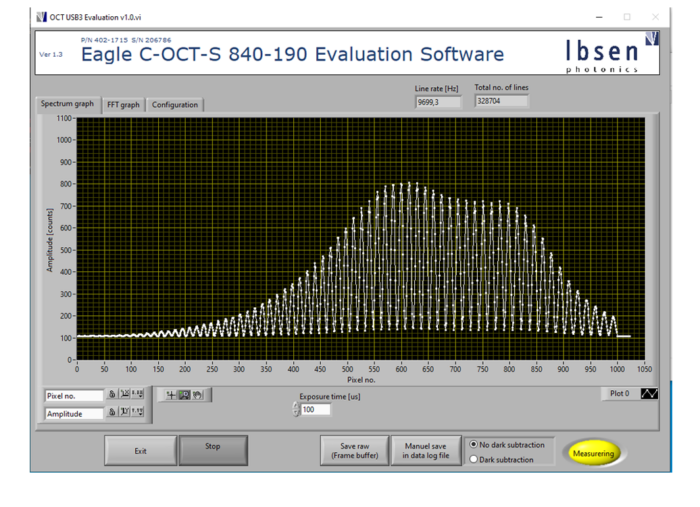Click the P/N 402-1715 S/N label
This screenshot has height=507, width=700.
tap(126, 40)
